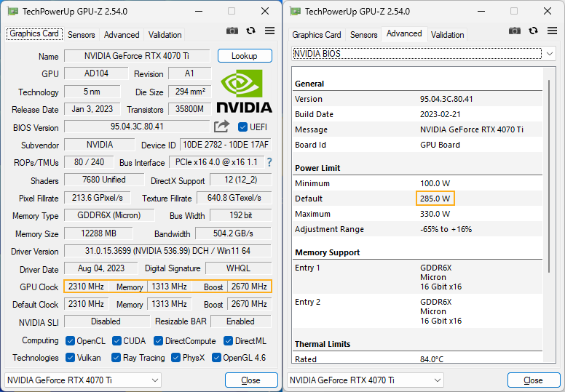This screenshot has height=392, width=565.
Task: Open the hamburger menu in left window
Action: [269, 31]
